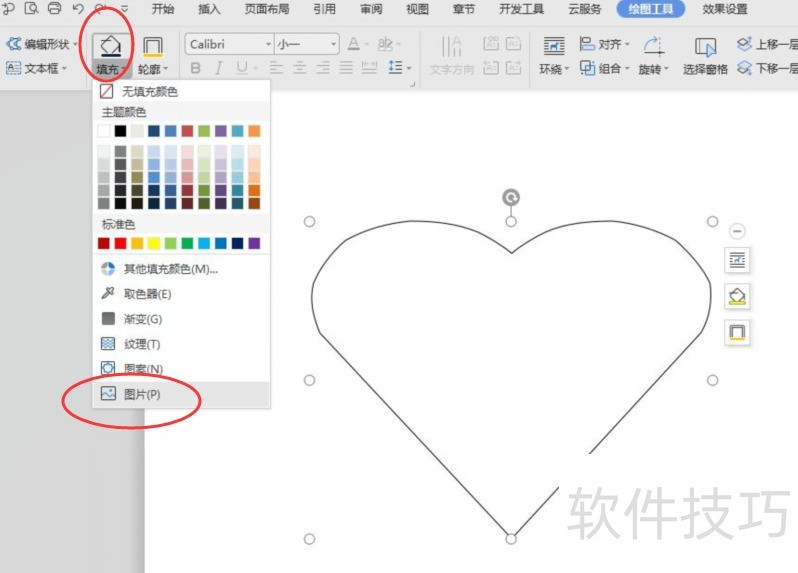Toggle Underline formatting
Screen dimensions: 798x573
click(x=242, y=68)
